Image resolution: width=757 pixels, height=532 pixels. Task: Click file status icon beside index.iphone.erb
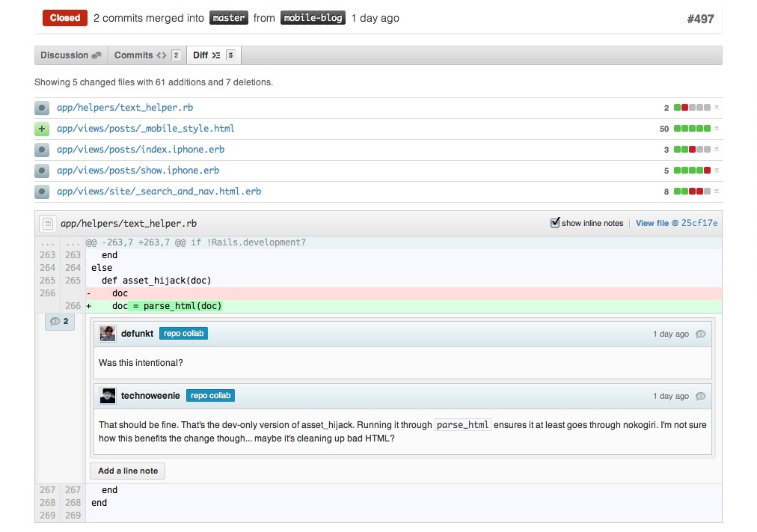[x=42, y=150]
